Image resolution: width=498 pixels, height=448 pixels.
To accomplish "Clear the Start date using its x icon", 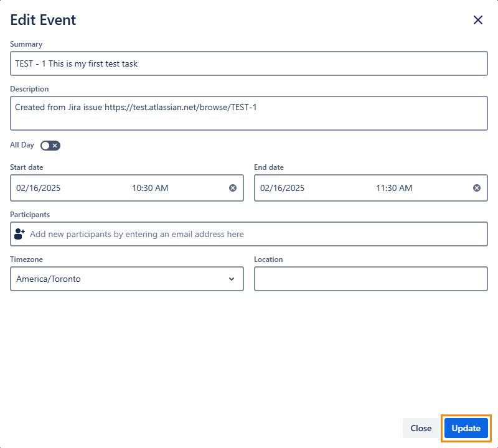I will point(233,188).
